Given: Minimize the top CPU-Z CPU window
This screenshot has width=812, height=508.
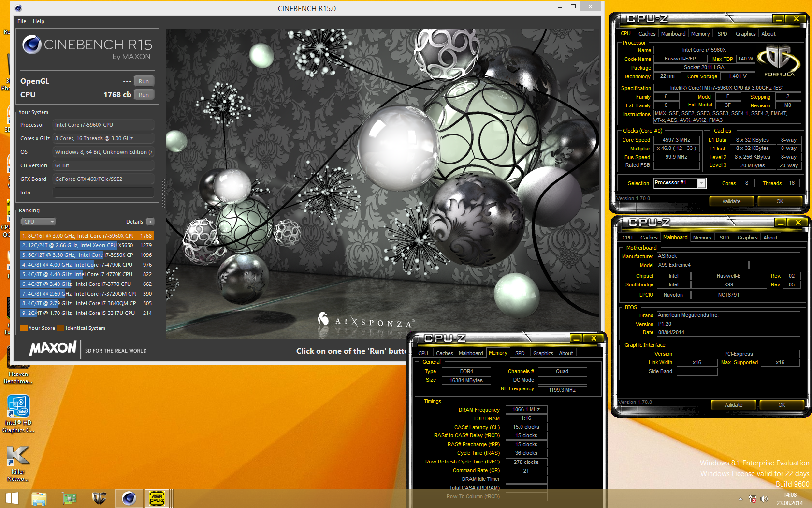Looking at the screenshot, I should click(x=778, y=19).
